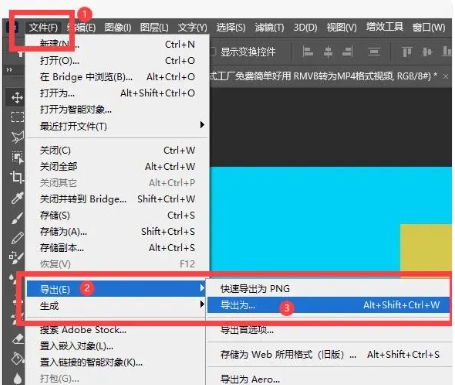Image resolution: width=455 pixels, height=385 pixels.
Task: Click the align top edges icon
Action: click(x=406, y=52)
